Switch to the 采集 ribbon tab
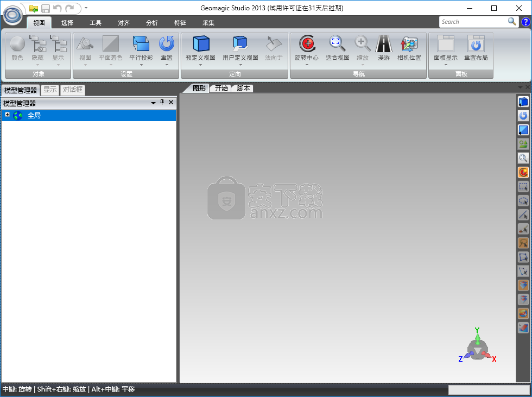This screenshot has height=397, width=532. point(208,23)
